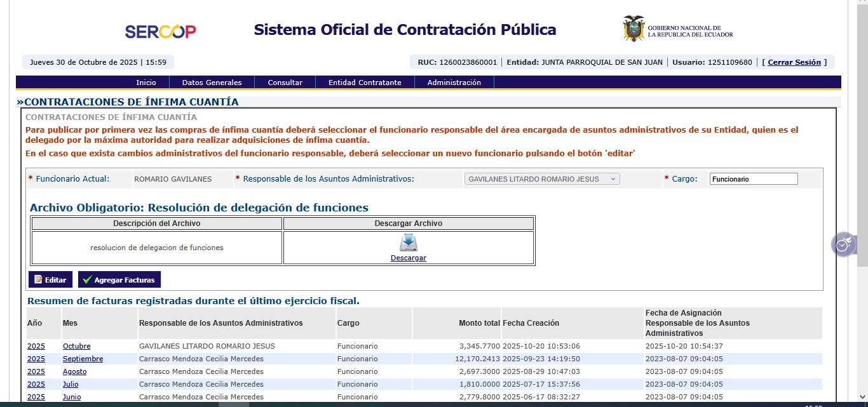This screenshot has width=868, height=407.
Task: Click the floating round clock widget icon
Action: click(x=843, y=244)
